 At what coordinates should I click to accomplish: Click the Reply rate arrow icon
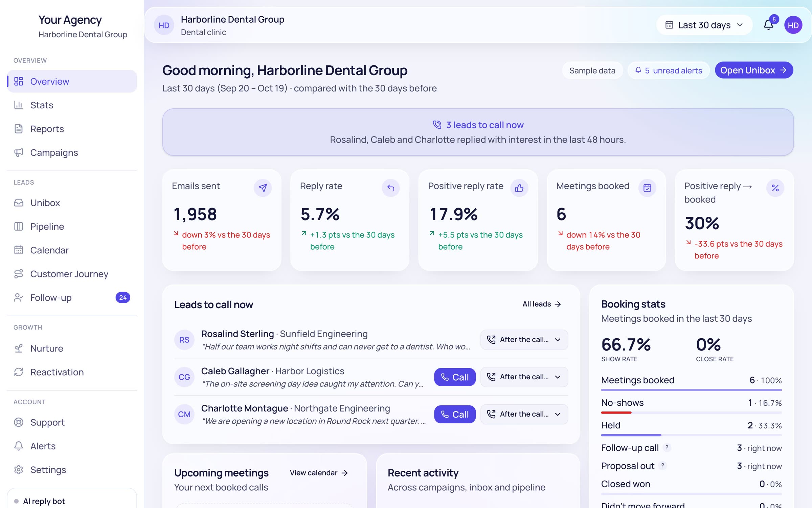click(391, 188)
